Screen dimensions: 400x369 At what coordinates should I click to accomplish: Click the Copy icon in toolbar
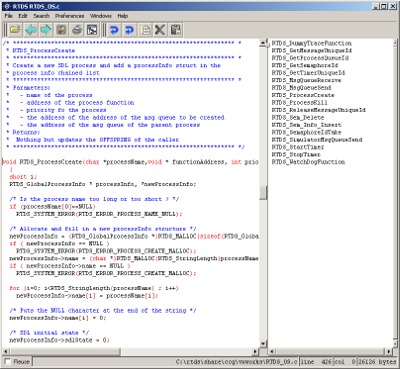coord(145,30)
